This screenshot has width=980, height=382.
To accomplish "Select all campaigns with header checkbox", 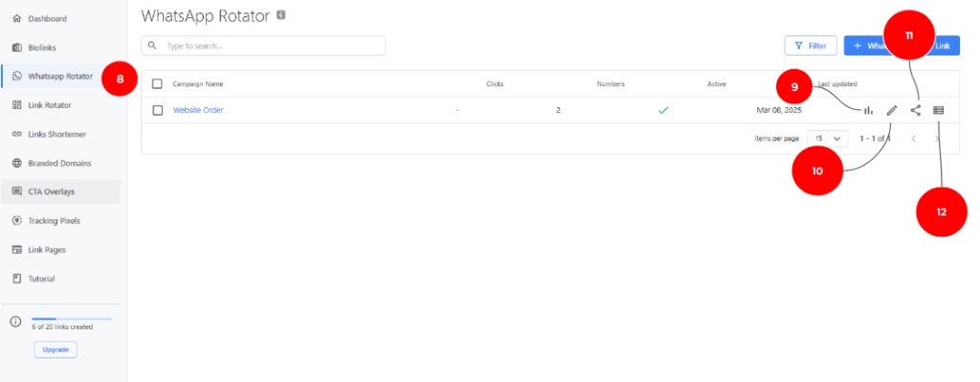I will 158,84.
